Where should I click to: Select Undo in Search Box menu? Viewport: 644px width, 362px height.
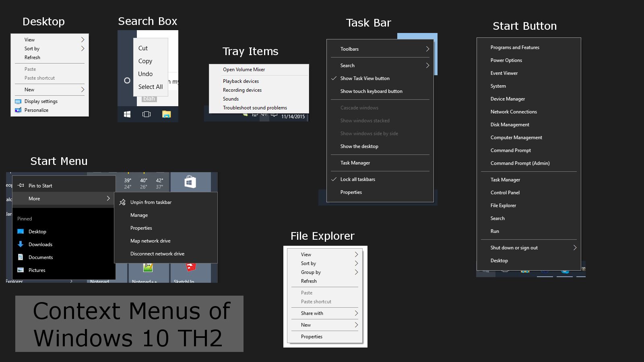tap(145, 74)
